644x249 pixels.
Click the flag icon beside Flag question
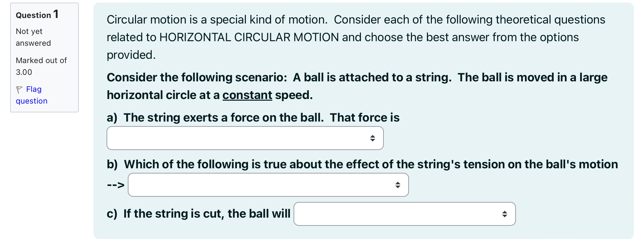(19, 89)
